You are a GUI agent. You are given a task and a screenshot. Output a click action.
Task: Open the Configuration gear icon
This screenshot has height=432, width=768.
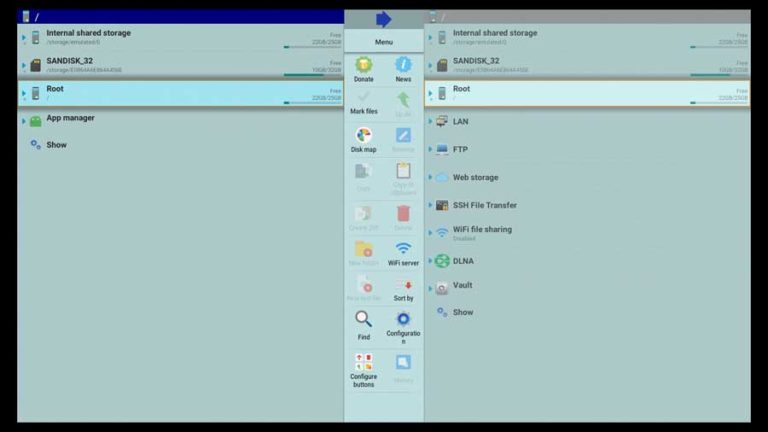(403, 319)
